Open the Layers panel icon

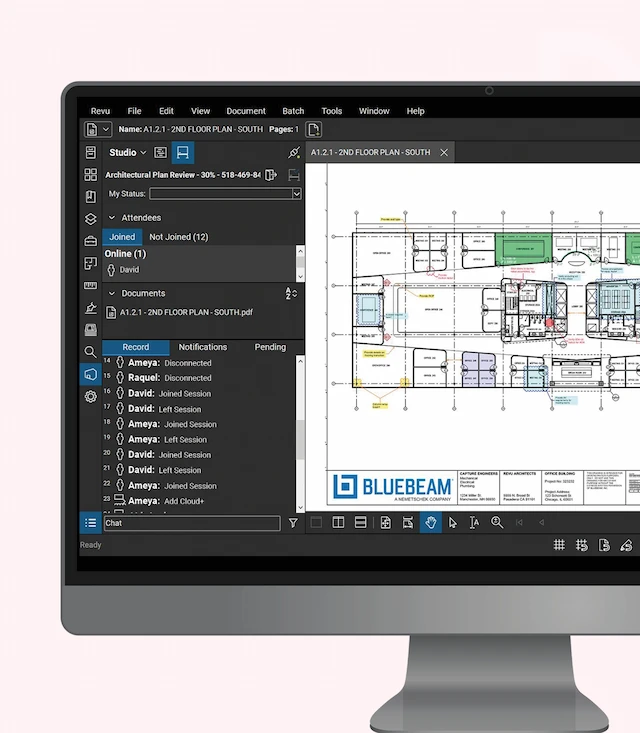point(91,219)
